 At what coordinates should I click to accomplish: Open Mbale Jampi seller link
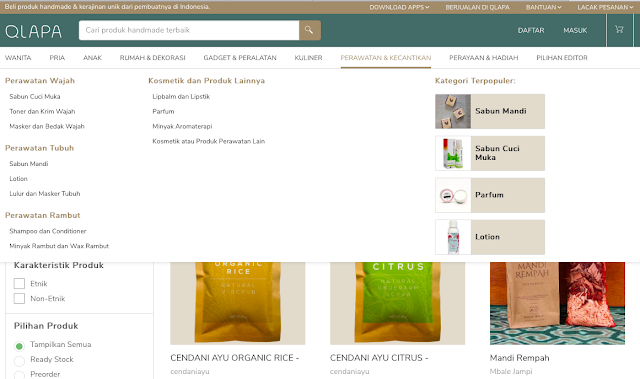click(x=511, y=372)
